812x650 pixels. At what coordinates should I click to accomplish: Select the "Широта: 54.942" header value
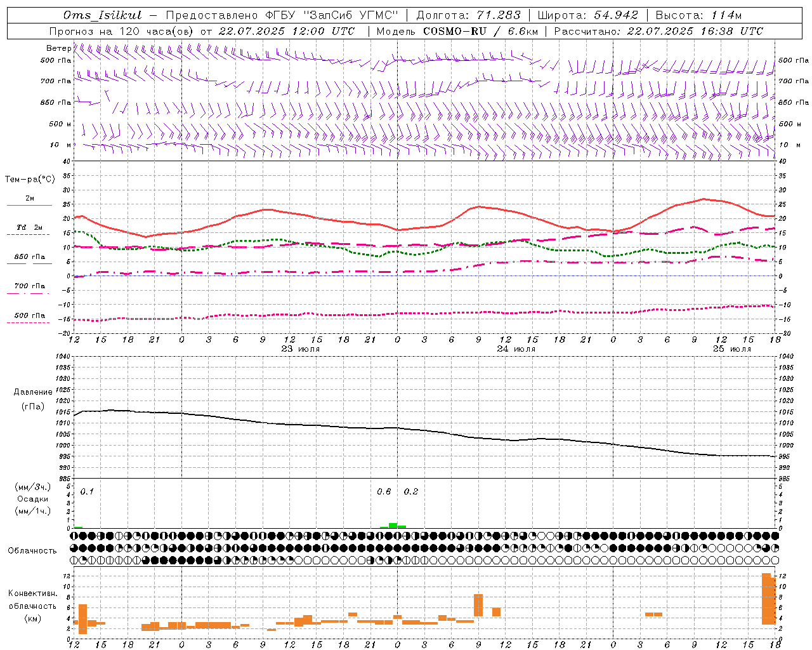tap(588, 15)
